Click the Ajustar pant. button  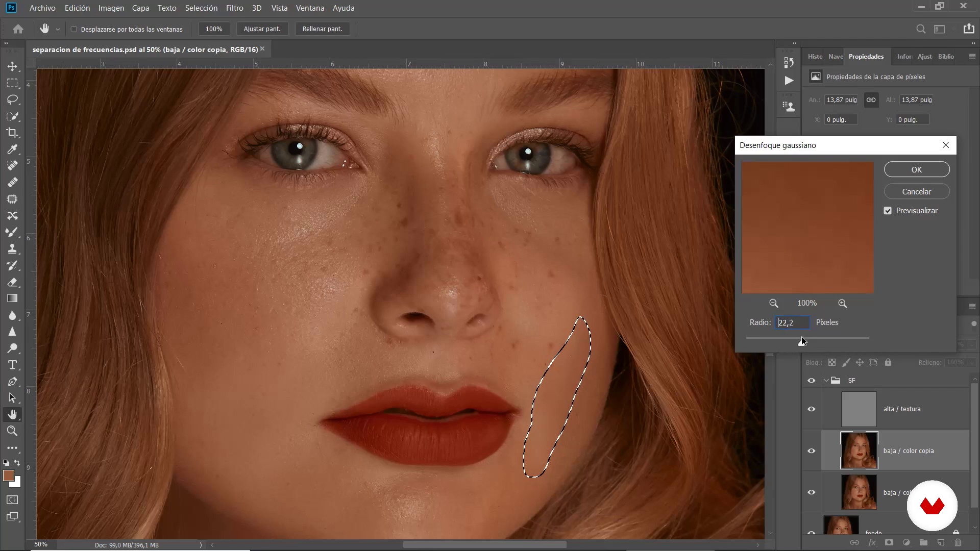262,29
